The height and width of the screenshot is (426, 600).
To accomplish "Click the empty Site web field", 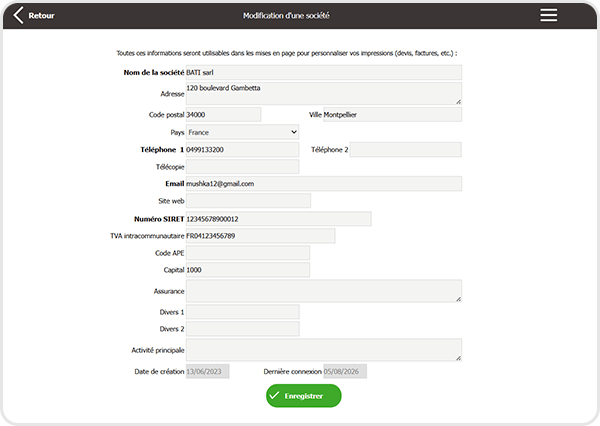I will click(x=248, y=201).
